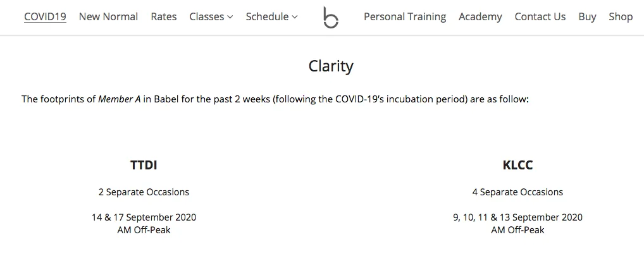Click 'AM Off-Peak' under TTDI

144,230
